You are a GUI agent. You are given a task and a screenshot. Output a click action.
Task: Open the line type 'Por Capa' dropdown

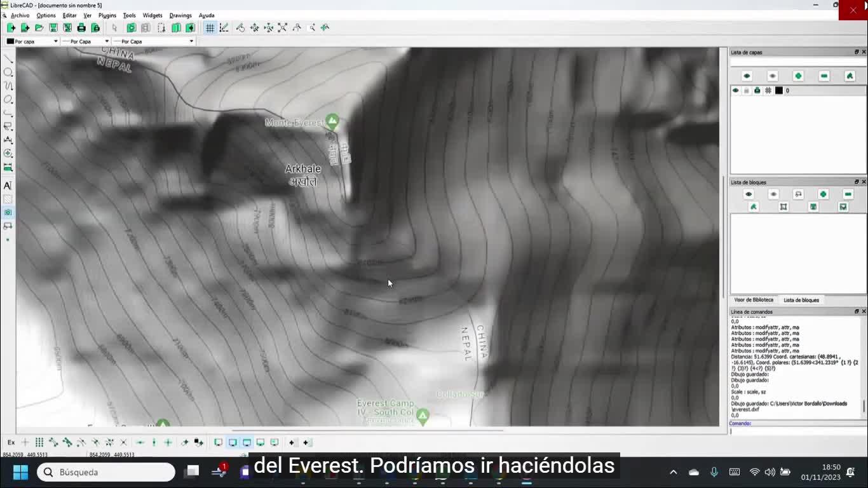click(x=153, y=41)
